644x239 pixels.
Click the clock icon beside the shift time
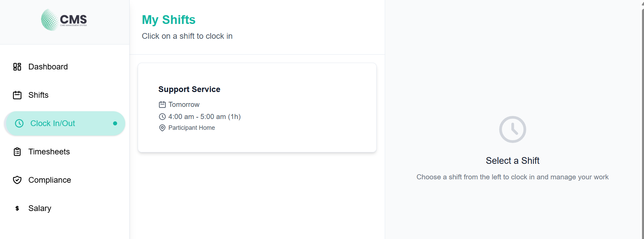pos(162,116)
